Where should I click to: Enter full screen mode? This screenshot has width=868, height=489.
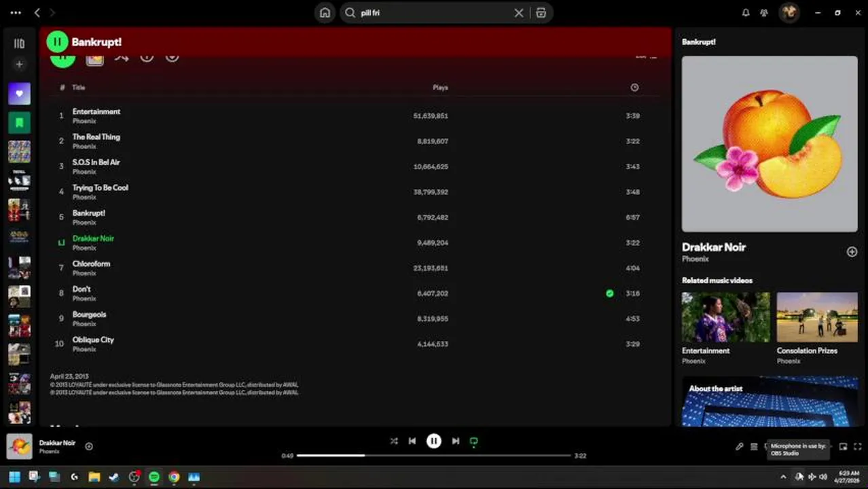(x=857, y=446)
